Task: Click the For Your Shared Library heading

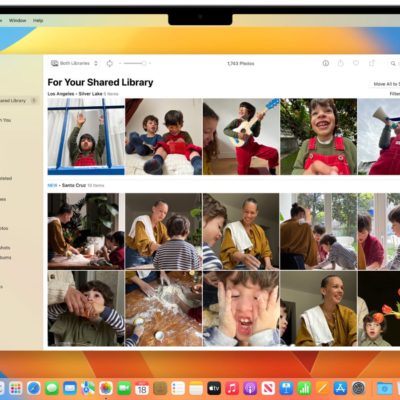Action: click(100, 82)
